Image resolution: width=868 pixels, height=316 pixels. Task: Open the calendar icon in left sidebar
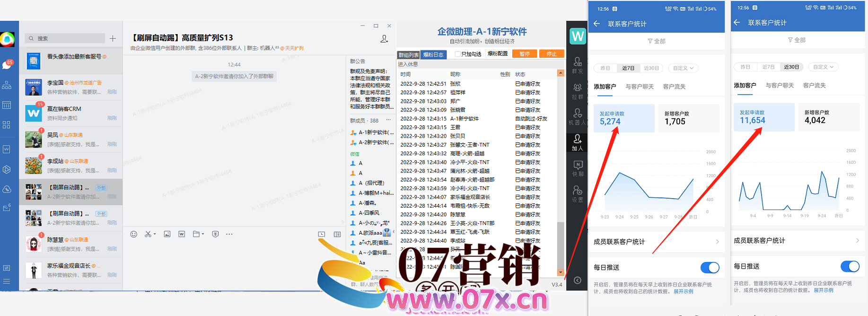pyautogui.click(x=7, y=105)
